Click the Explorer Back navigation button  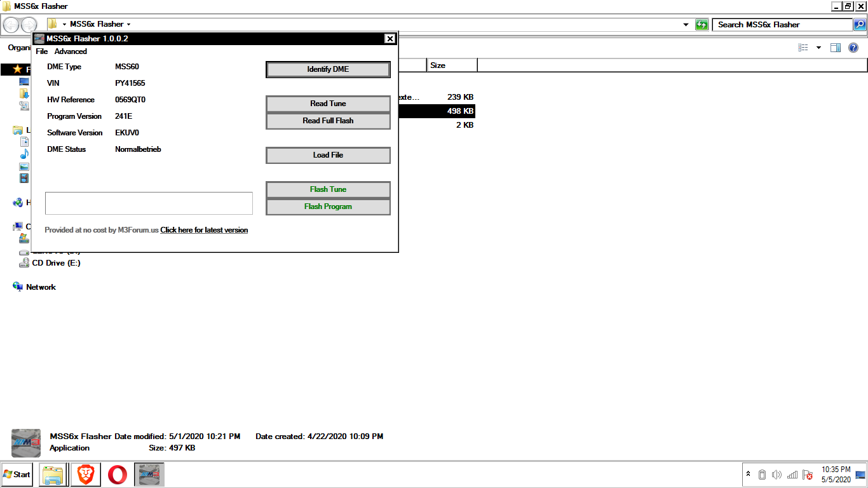[x=11, y=25]
